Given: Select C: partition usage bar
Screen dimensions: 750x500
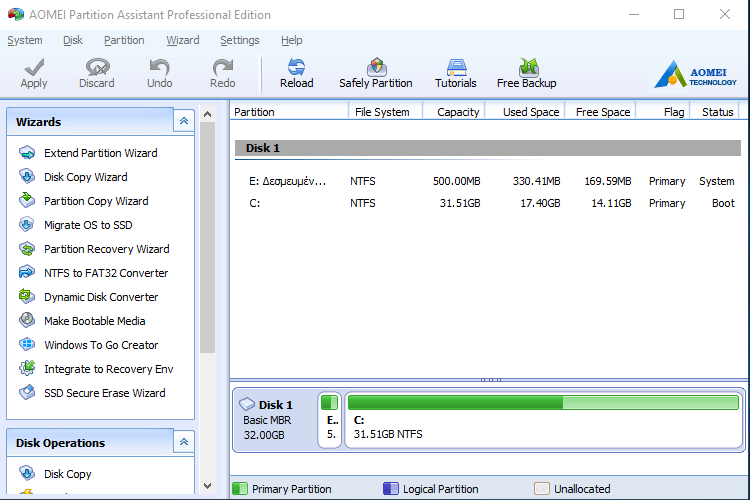Looking at the screenshot, I should 543,402.
